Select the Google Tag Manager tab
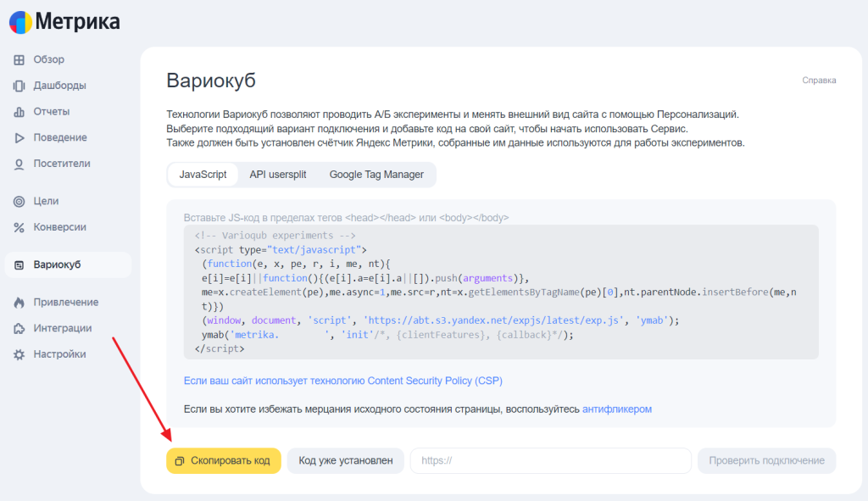868x501 pixels. click(x=376, y=175)
